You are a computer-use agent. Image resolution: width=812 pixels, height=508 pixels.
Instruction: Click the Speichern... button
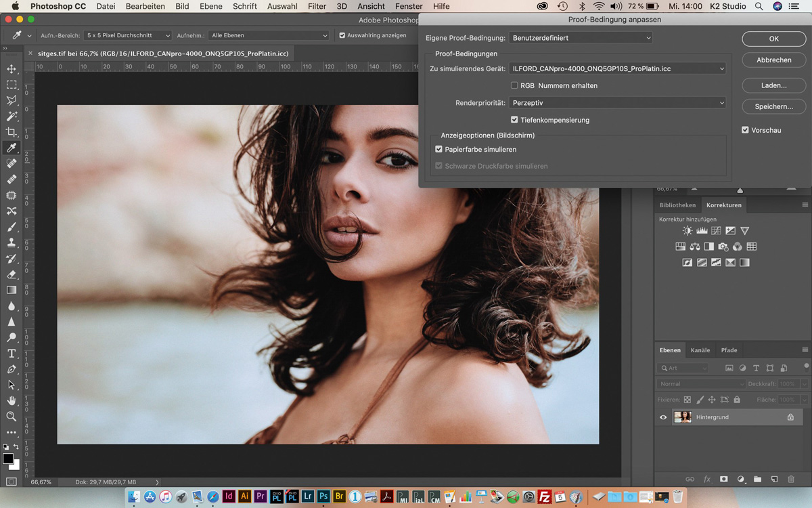point(773,106)
